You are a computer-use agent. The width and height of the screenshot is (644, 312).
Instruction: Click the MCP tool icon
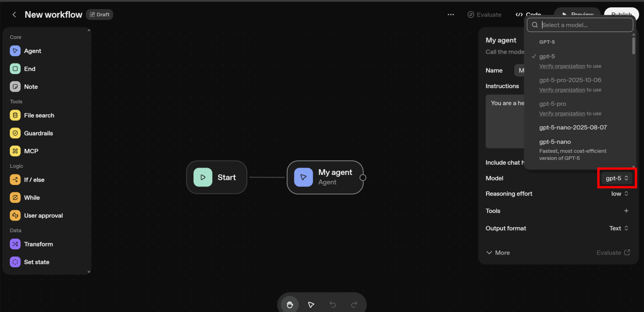[x=15, y=151]
